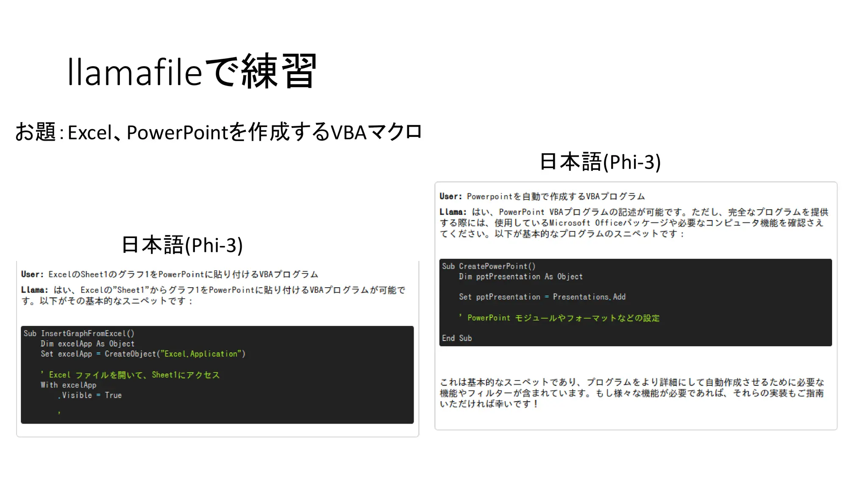The width and height of the screenshot is (868, 488).
Task: Click the green comment 'PowerPoint モジュールやフォーマットなどの設定'
Action: tap(559, 318)
